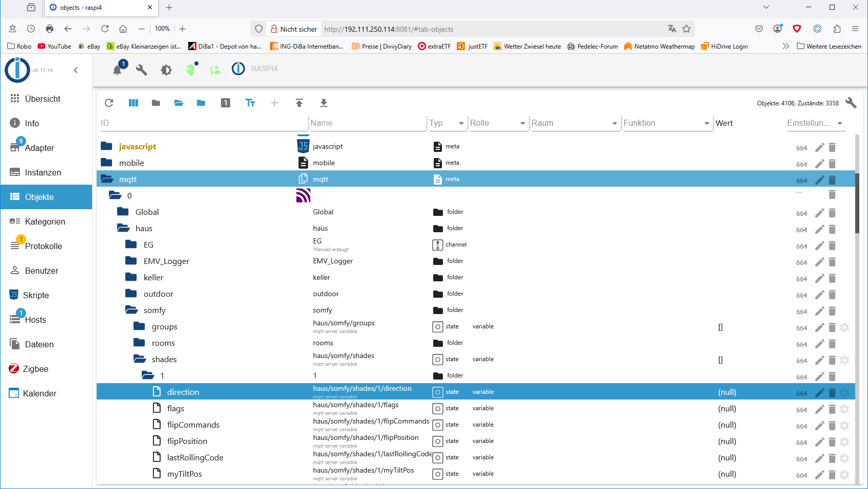Screen dimensions: 868x489
Task: Open notifications bell in top bar
Action: [x=118, y=70]
